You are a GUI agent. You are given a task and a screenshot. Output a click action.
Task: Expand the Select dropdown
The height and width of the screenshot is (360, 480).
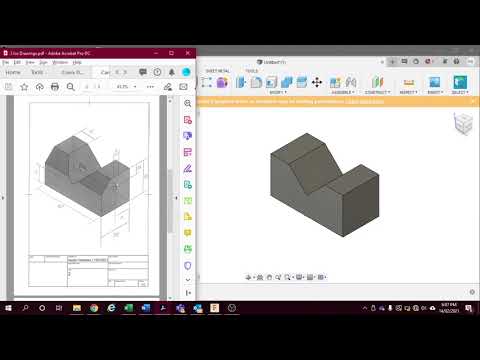coord(460,92)
